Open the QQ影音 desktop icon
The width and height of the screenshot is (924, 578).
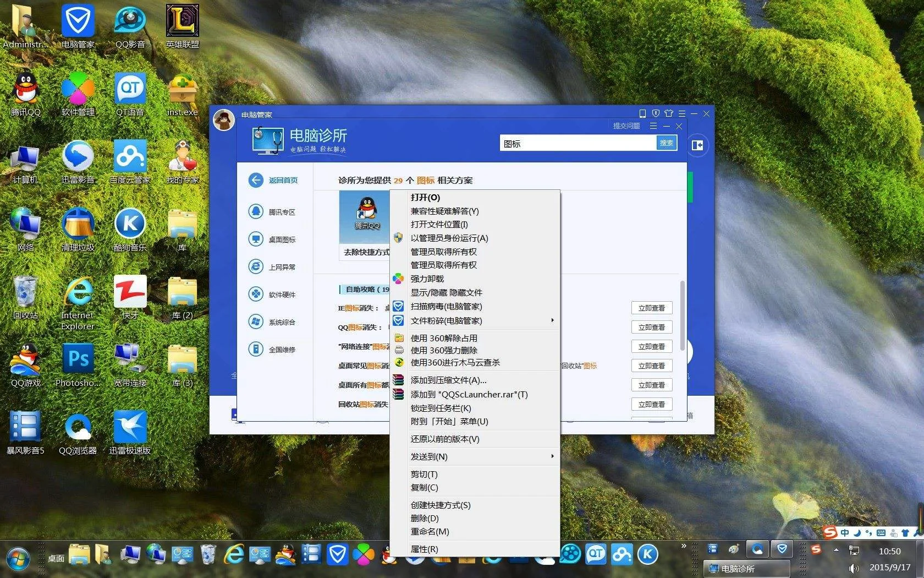[130, 26]
